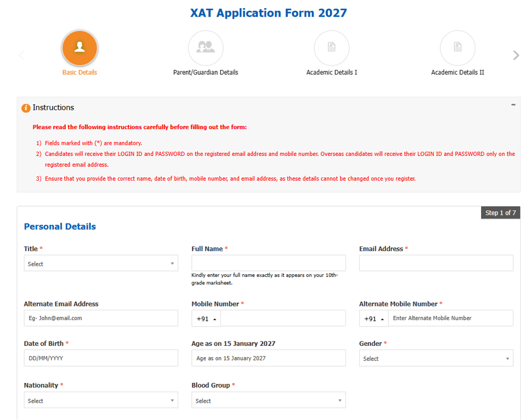Screen dimensions: 530x420
Task: Click the left carousel arrow beside Basic Details
Action: pos(22,55)
